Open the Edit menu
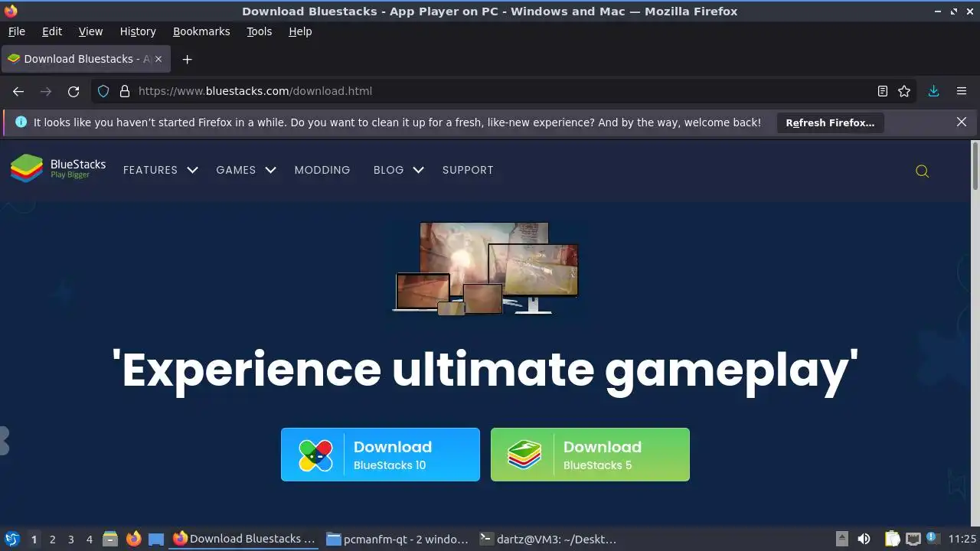Image resolution: width=980 pixels, height=551 pixels. (52, 31)
